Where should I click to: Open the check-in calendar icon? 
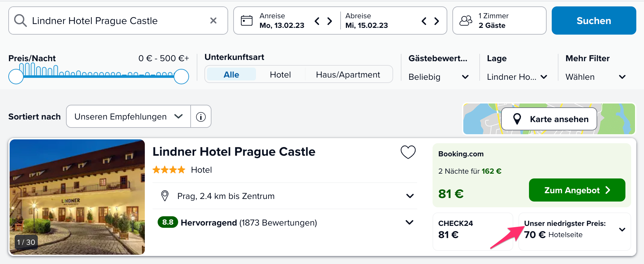click(x=246, y=21)
